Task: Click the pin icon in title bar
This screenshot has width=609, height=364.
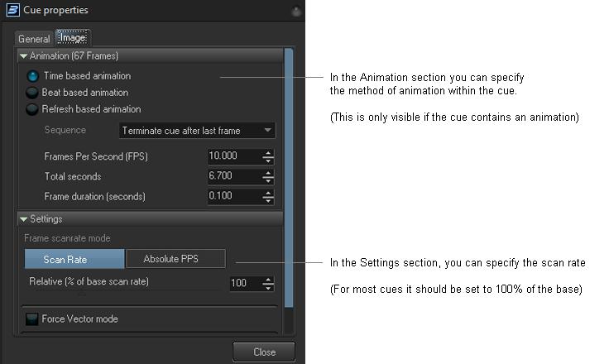Action: [296, 12]
